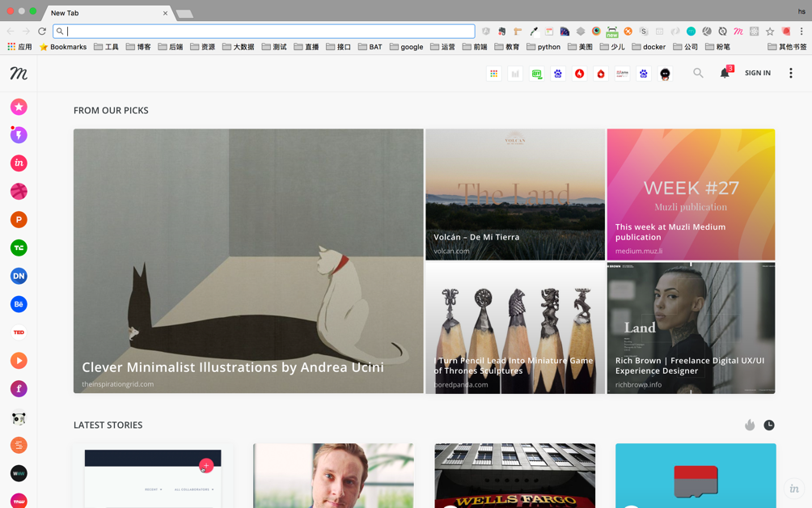Viewport: 812px width, 508px height.
Task: Open the TNW feed at bottom of sidebar
Action: [x=19, y=500]
